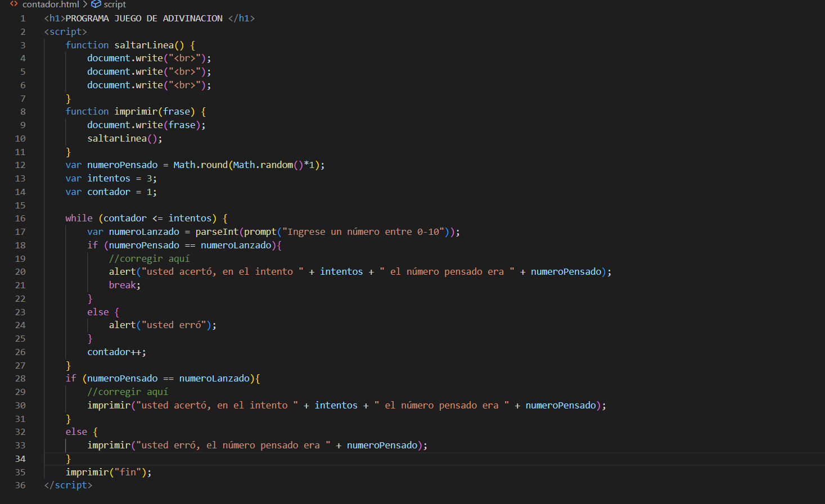Click 'Math.round' on line 12
Viewport: 825px width, 504px height.
coord(201,165)
